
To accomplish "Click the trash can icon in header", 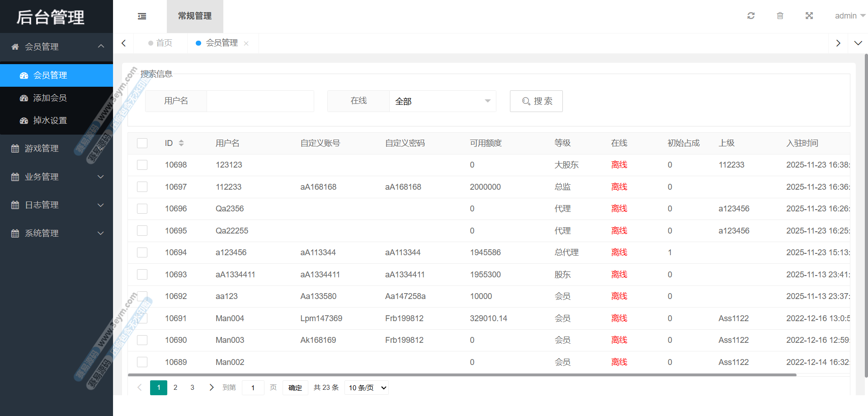I will (780, 16).
